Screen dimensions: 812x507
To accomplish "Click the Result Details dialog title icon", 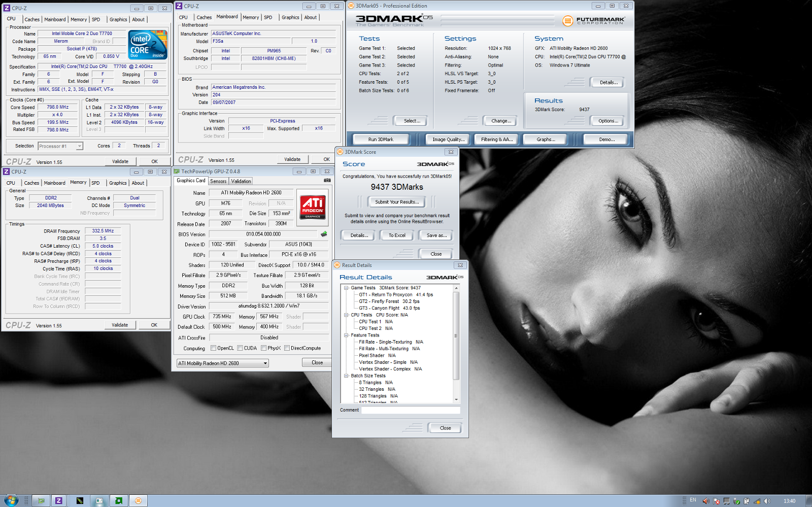I will 337,265.
